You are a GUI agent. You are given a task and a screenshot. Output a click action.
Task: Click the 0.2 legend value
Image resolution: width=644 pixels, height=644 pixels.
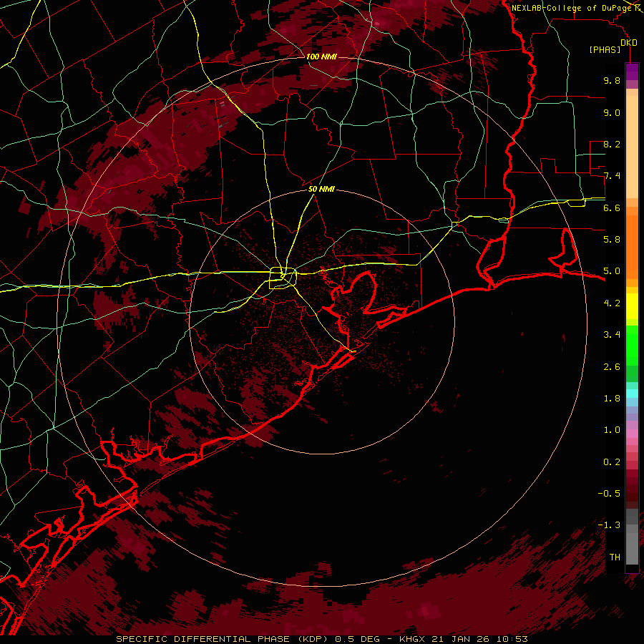pos(612,462)
